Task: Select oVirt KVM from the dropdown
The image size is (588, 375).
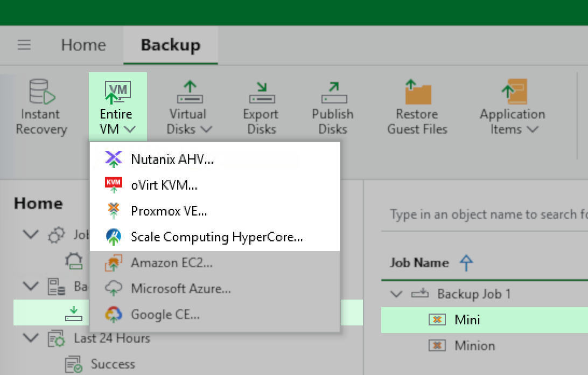Action: (x=164, y=185)
